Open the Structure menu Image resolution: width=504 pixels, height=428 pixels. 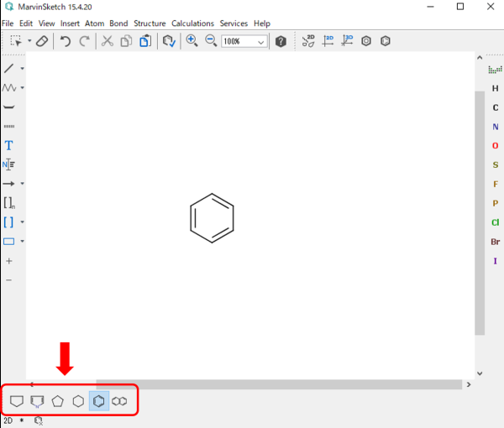pos(150,23)
